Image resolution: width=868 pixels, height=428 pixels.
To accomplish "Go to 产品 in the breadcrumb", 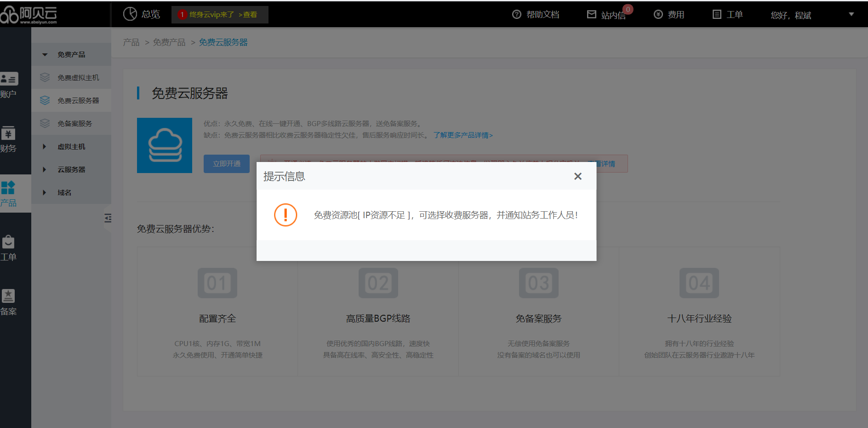I will point(131,42).
